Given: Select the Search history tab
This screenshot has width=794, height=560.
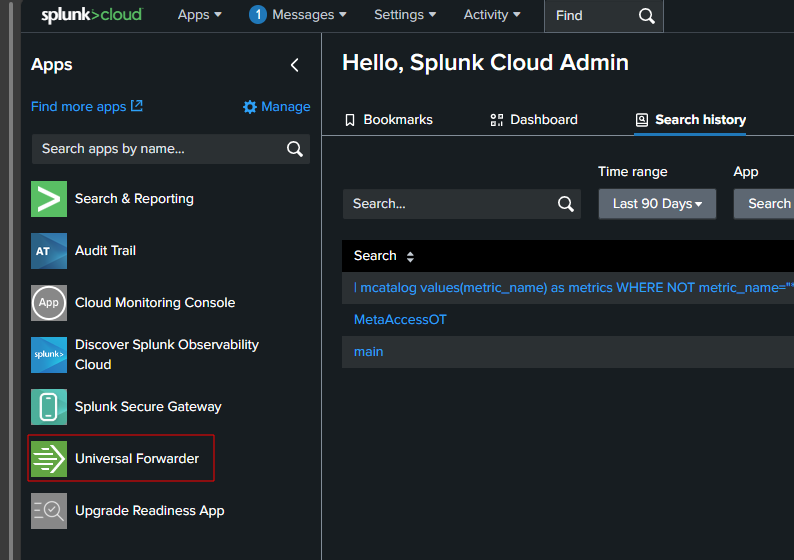Looking at the screenshot, I should coord(690,120).
